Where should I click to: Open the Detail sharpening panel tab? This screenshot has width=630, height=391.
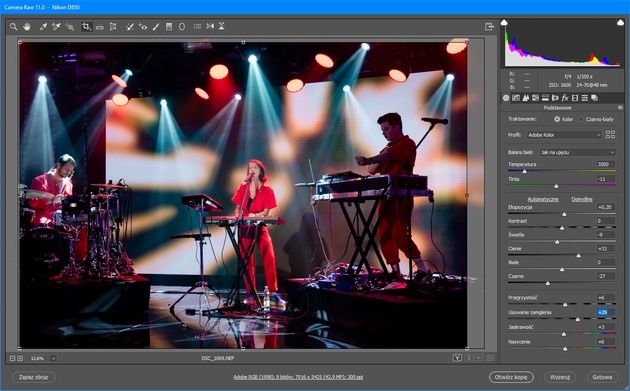(x=526, y=98)
